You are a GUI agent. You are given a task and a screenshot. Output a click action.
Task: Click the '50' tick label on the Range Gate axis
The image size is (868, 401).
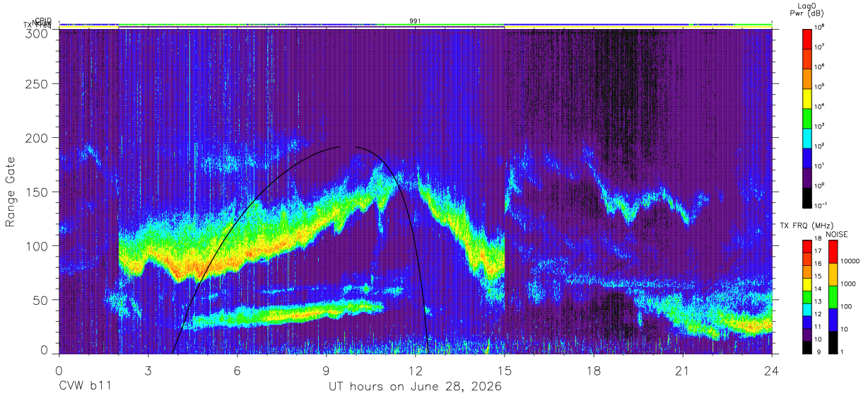(41, 300)
